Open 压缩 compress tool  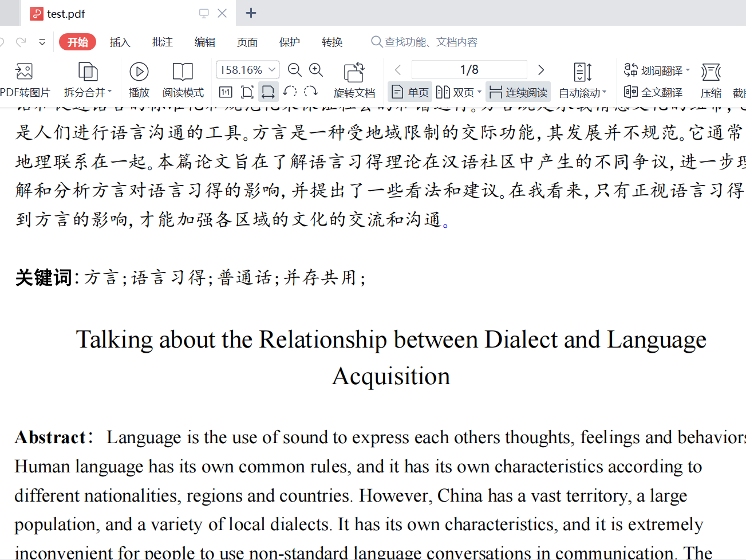711,73
